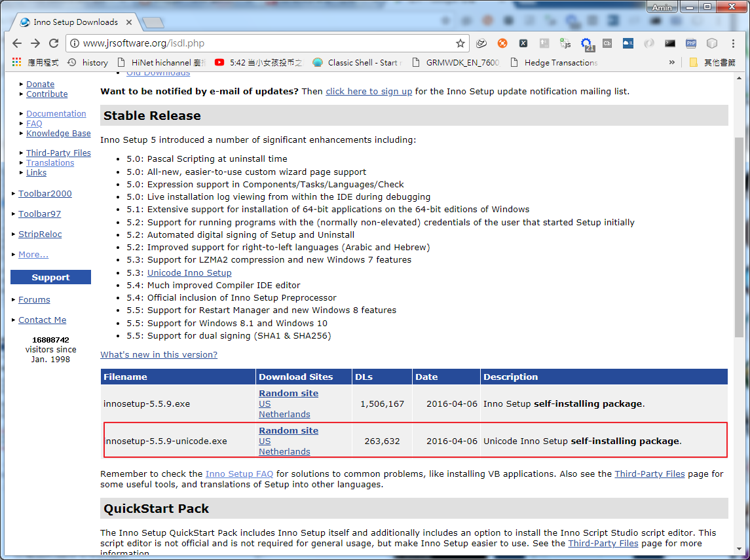View site information icon in address bar
This screenshot has height=560, width=750.
point(75,43)
